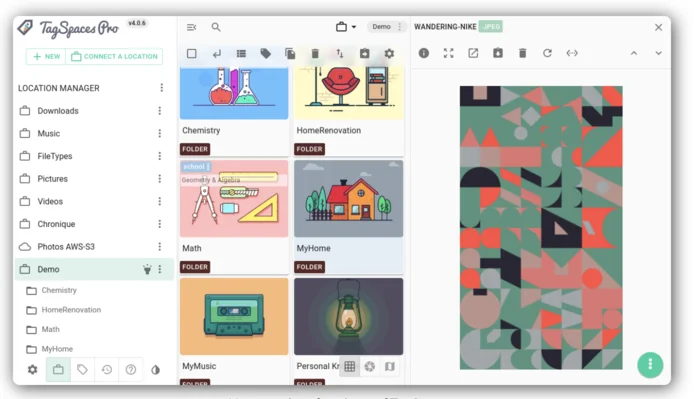This screenshot has width=694, height=399.
Task: Select MyHome subfolder in tree
Action: point(57,349)
